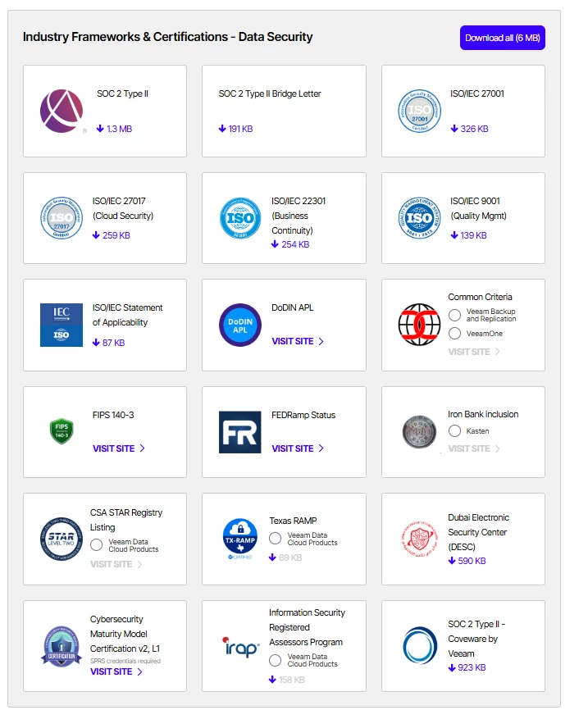This screenshot has height=710, width=588.
Task: Click the ISO/IEC 27001 certification badge
Action: pos(420,111)
